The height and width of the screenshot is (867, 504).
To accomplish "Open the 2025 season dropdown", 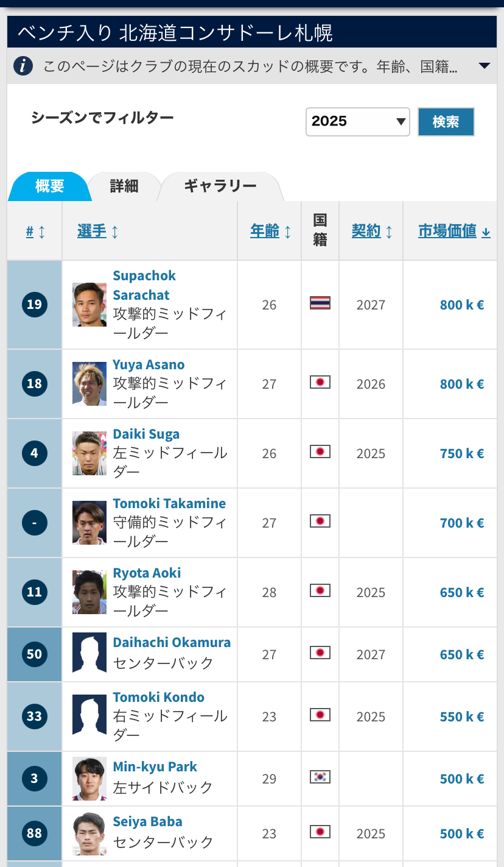I will coord(357,121).
